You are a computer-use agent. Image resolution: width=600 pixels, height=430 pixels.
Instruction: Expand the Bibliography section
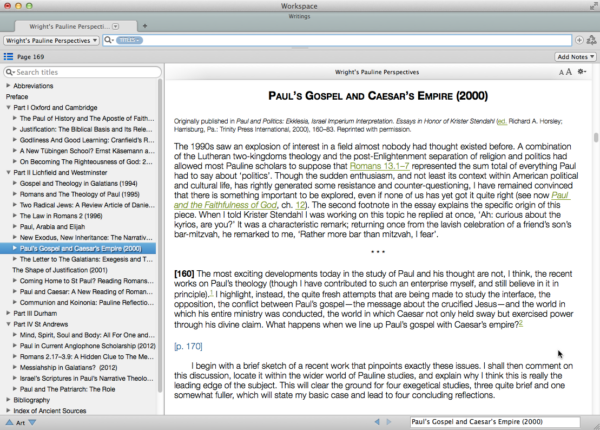[8, 399]
